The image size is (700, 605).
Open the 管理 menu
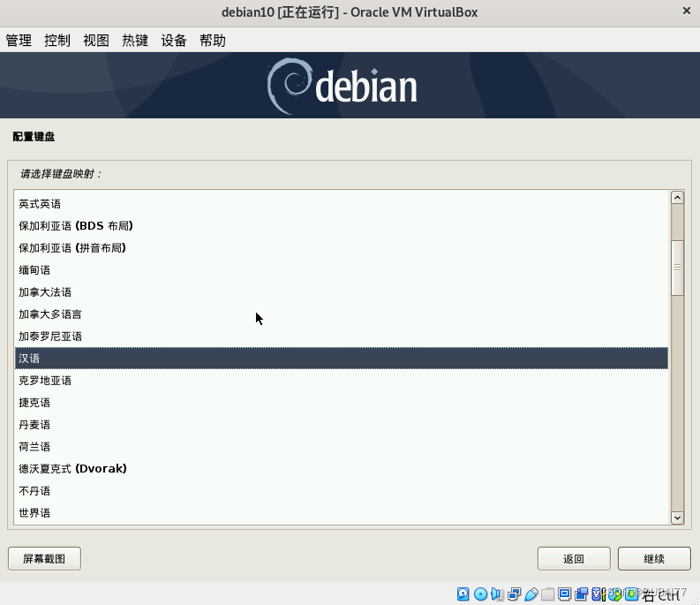(19, 41)
